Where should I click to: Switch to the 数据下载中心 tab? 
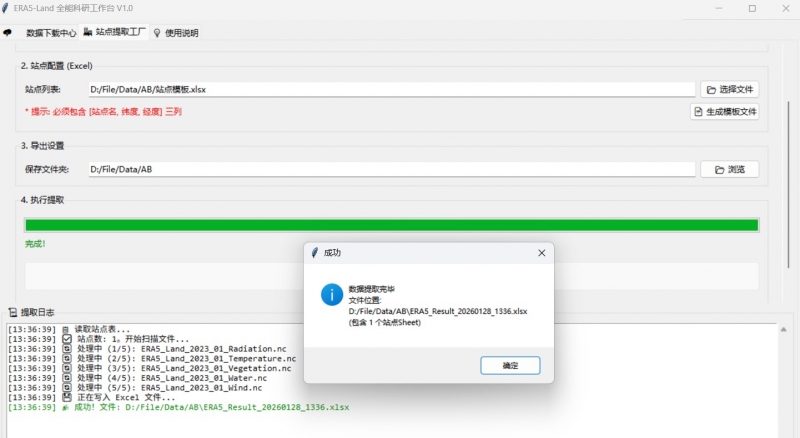tap(50, 32)
